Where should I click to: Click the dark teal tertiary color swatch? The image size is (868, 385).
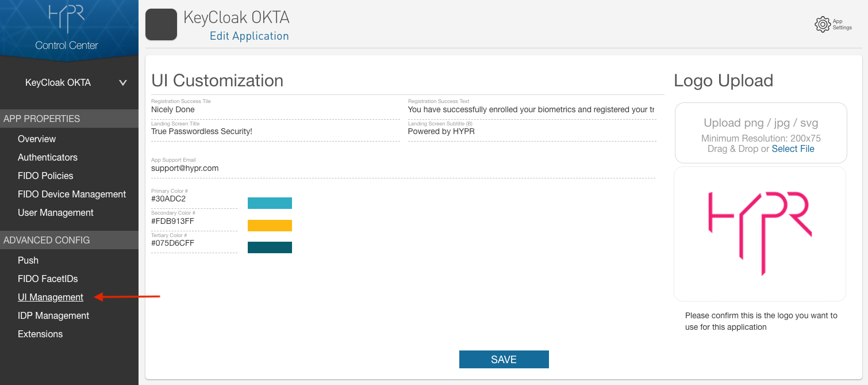click(x=270, y=247)
